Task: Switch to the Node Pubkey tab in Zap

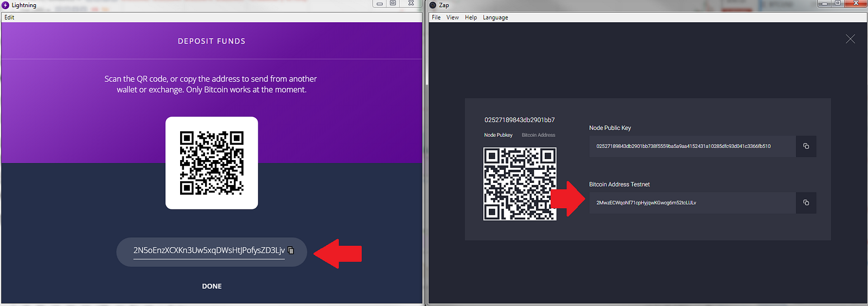Action: pos(498,135)
